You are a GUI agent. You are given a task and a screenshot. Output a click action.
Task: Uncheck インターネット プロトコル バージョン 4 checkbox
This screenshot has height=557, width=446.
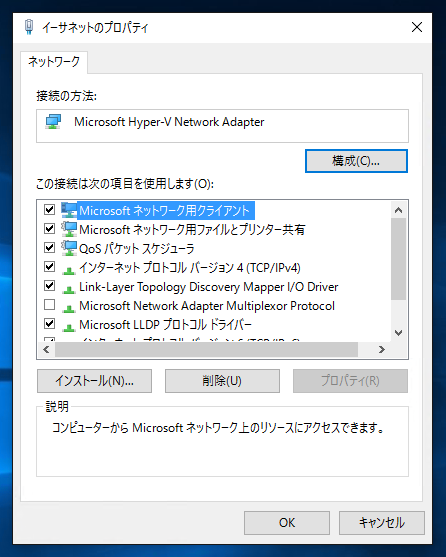49,266
